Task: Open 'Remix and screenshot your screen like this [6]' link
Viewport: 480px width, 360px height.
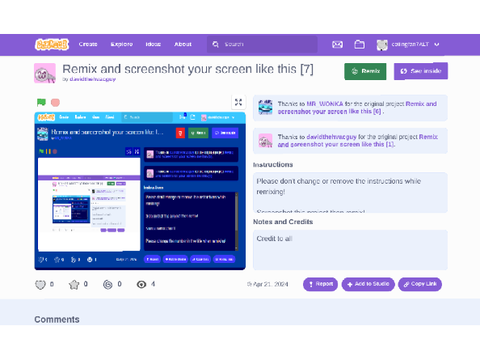Action: tap(357, 108)
